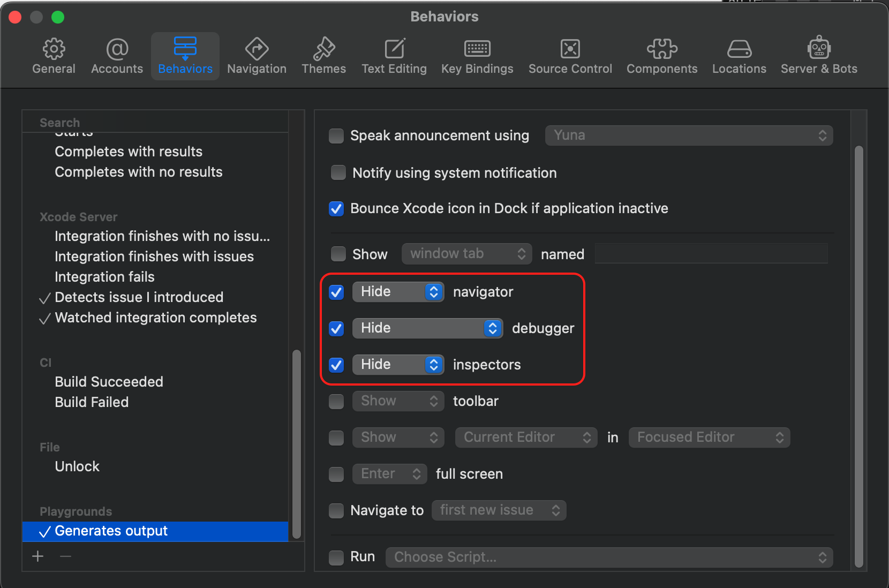Open the Themes paintbrush icon

point(323,49)
